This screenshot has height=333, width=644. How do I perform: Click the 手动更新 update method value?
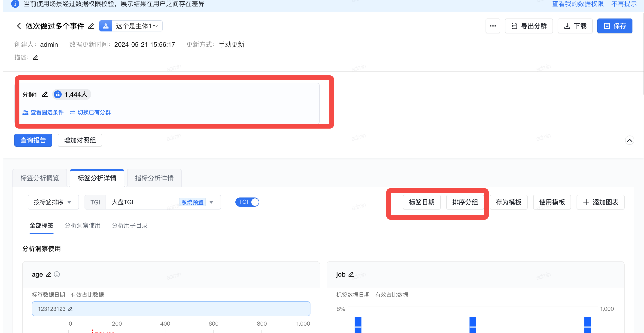231,45
